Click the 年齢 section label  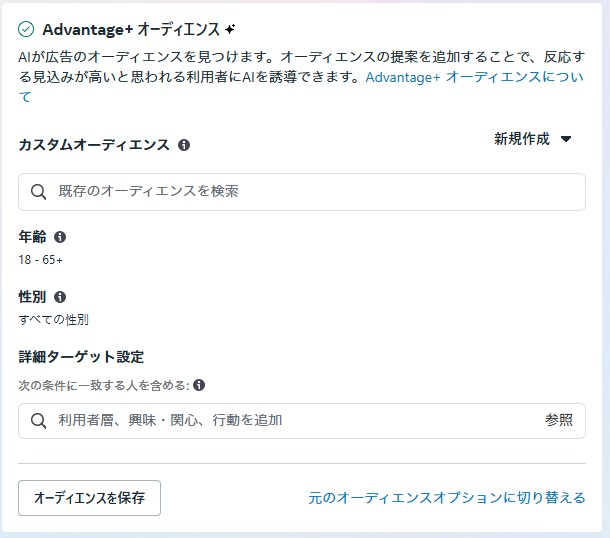tap(32, 237)
